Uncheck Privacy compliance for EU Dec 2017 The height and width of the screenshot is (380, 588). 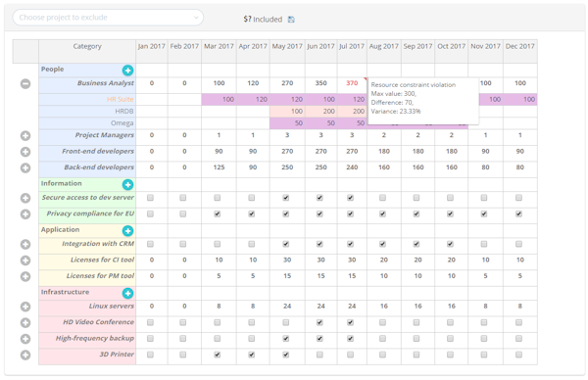[x=519, y=214]
